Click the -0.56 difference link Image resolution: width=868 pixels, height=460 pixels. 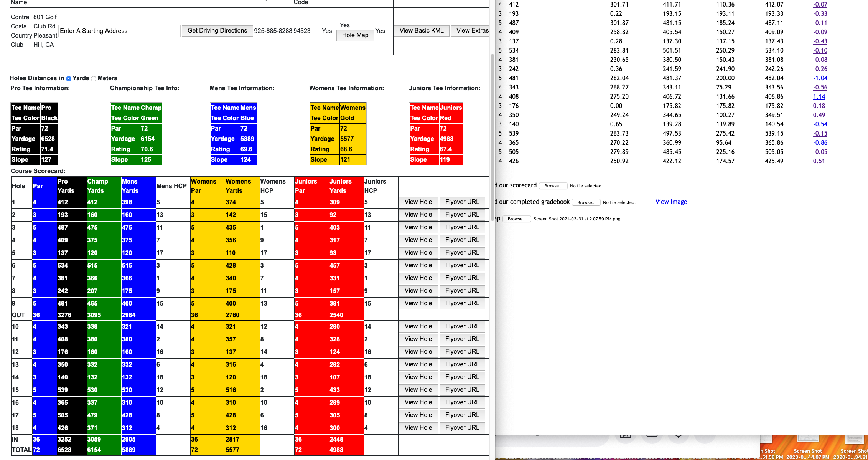pos(820,88)
